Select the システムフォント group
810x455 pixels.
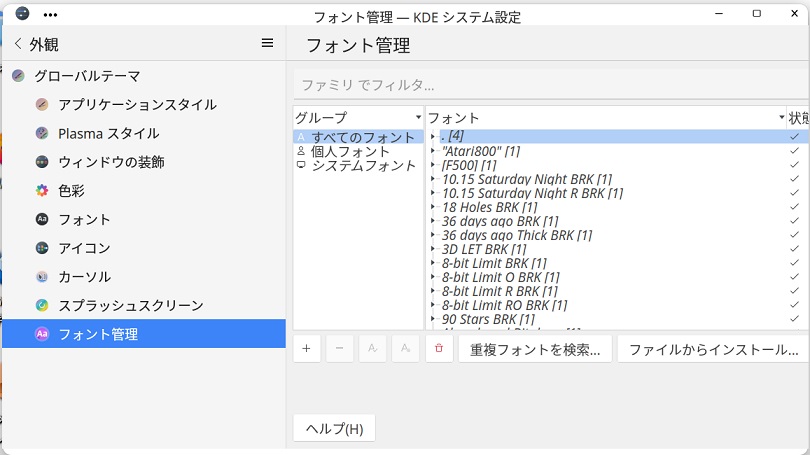[x=358, y=165]
